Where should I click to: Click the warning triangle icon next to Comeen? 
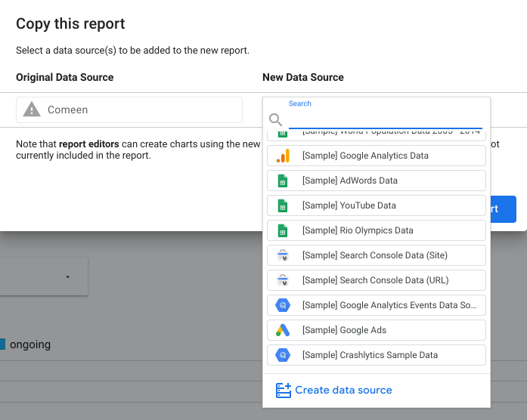click(x=32, y=110)
